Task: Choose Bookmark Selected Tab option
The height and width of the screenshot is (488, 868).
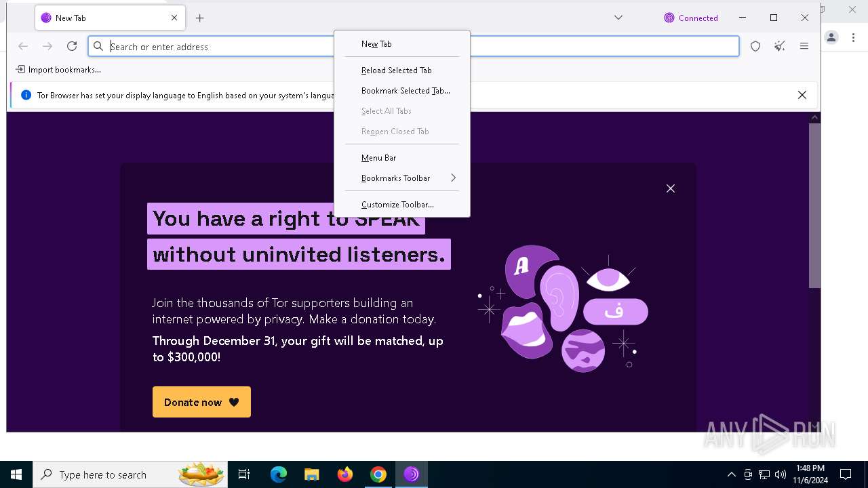Action: [402, 91]
